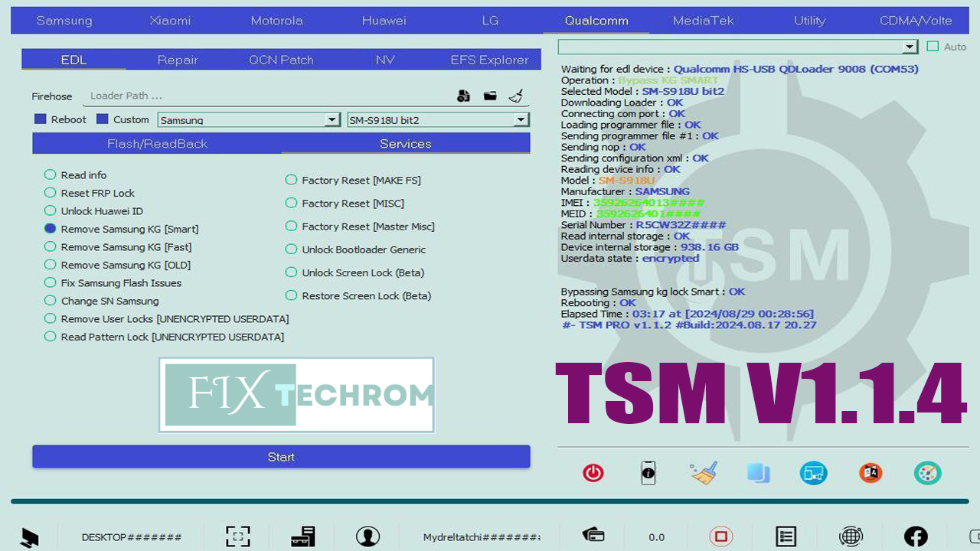Open the NV sub-tab
Viewport: 980px width, 551px height.
point(385,60)
